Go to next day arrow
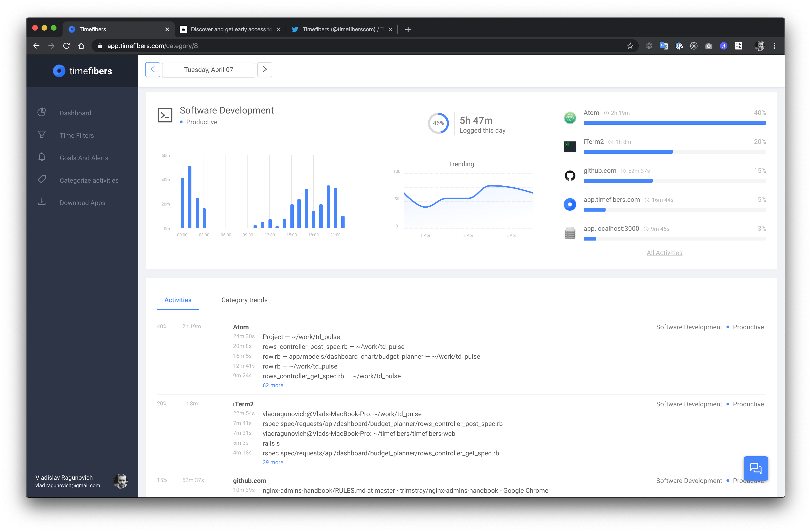811x532 pixels. (264, 70)
